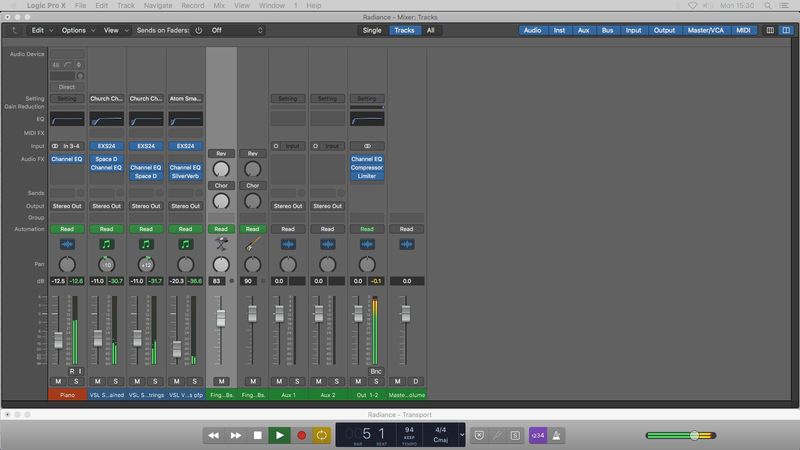Click the Solo S icon in transport
This screenshot has height=450, width=800.
515,435
